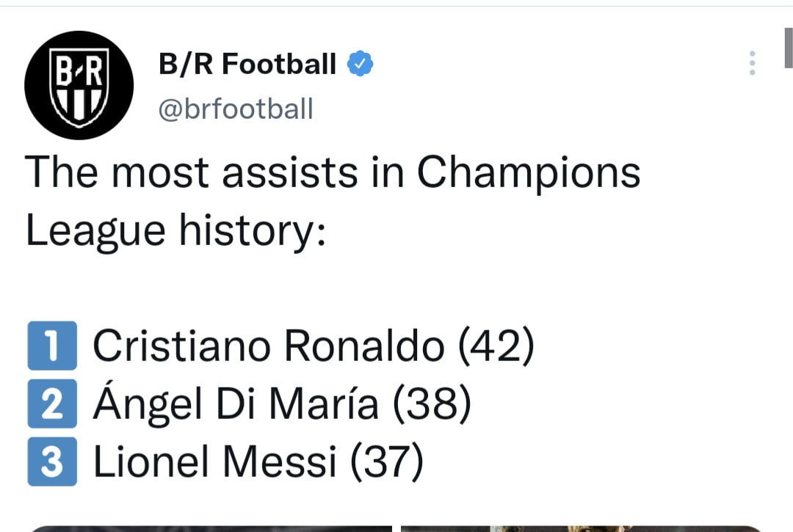This screenshot has width=793, height=532.
Task: Click the word "Champions" in the tweet
Action: (x=529, y=173)
